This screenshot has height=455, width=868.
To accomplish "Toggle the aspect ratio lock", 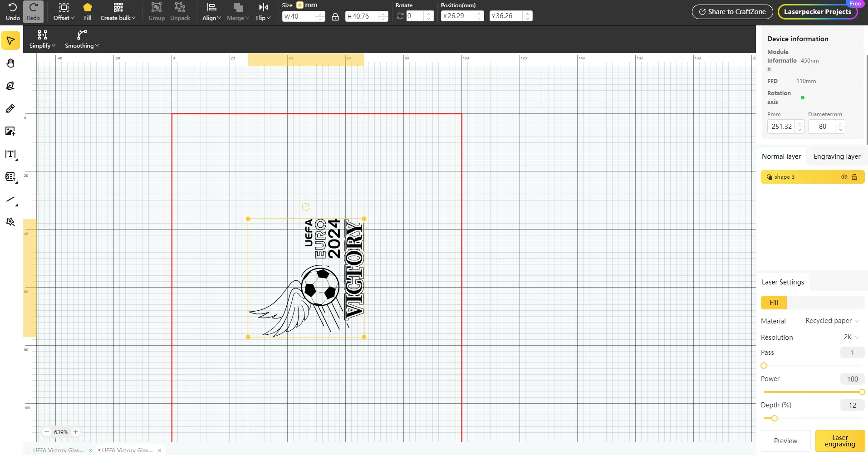I will [335, 17].
